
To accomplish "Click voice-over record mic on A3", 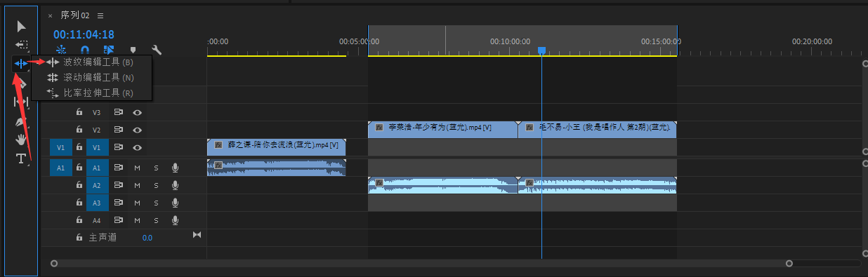I will (175, 203).
